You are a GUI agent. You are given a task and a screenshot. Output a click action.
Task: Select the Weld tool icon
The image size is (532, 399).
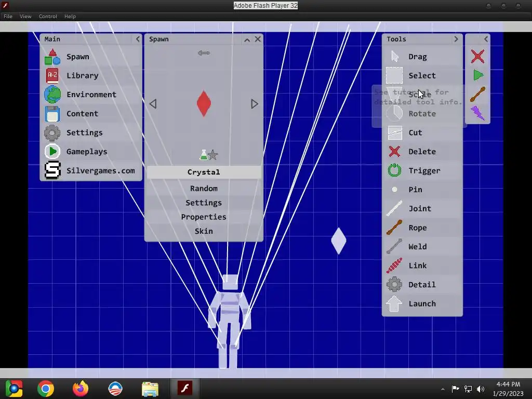(x=394, y=246)
